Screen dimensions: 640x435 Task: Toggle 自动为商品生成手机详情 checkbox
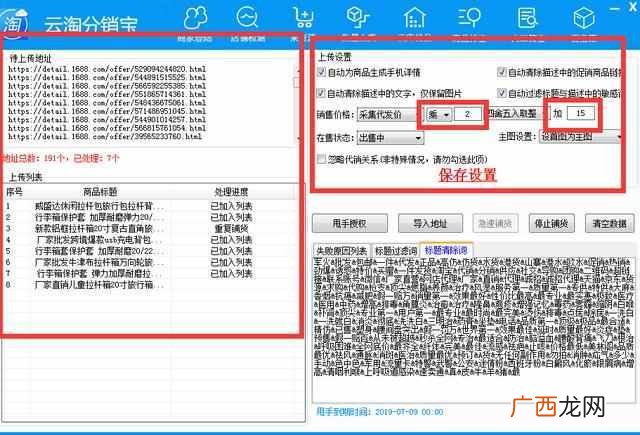(x=321, y=73)
